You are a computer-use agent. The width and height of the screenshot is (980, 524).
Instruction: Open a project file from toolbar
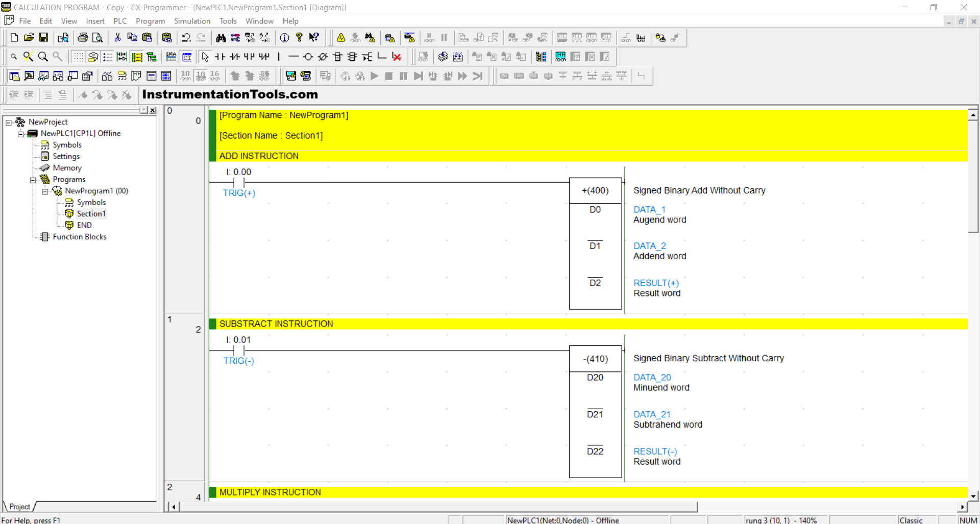point(29,38)
